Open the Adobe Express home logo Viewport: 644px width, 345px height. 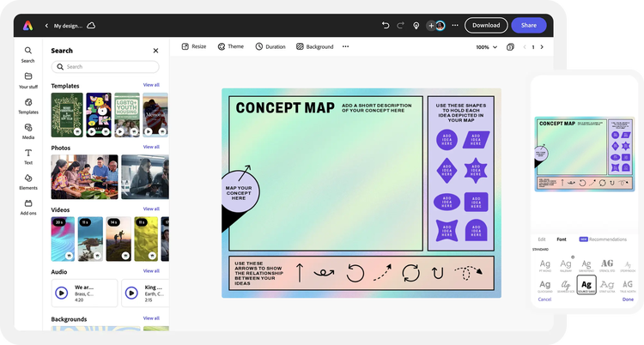pyautogui.click(x=27, y=26)
